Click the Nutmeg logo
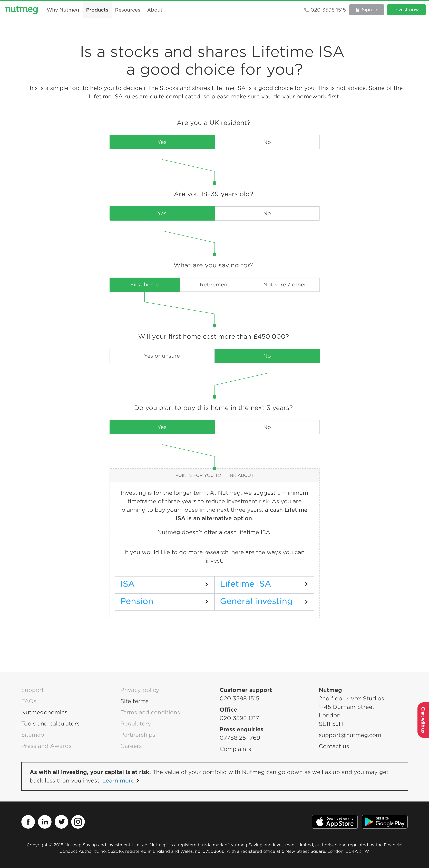Screen dimensions: 429x868 (x=22, y=10)
